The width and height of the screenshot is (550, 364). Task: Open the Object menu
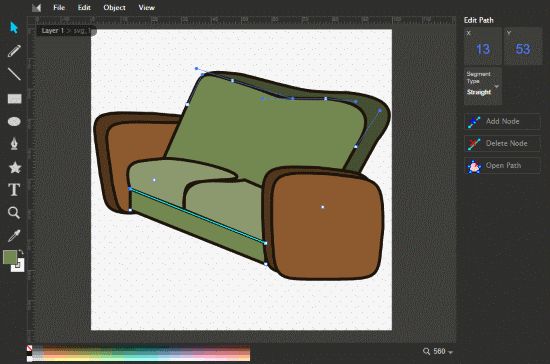pos(114,7)
